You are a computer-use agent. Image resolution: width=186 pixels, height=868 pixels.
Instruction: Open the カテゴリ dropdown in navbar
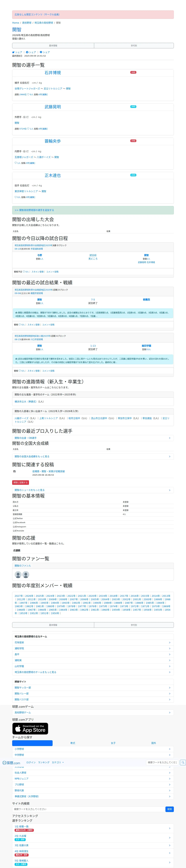coord(58,762)
